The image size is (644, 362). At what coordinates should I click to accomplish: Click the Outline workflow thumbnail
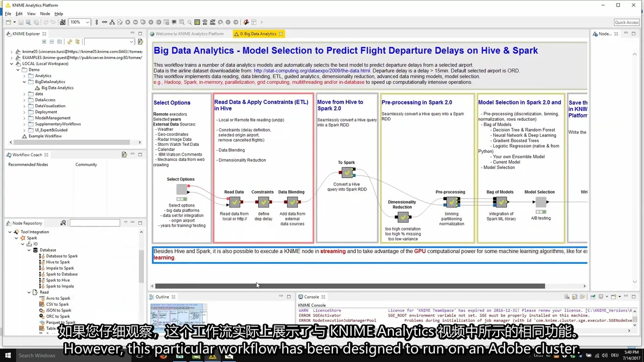pos(178,316)
